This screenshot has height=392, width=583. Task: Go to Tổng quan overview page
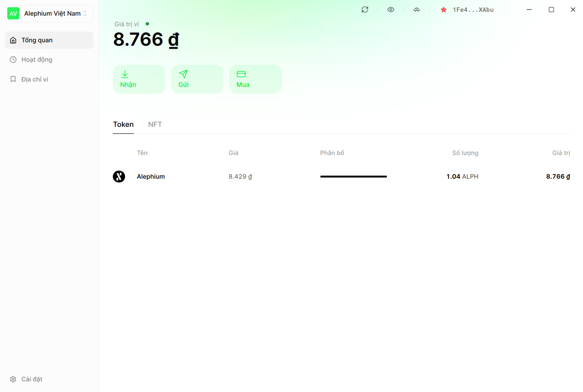(49, 40)
